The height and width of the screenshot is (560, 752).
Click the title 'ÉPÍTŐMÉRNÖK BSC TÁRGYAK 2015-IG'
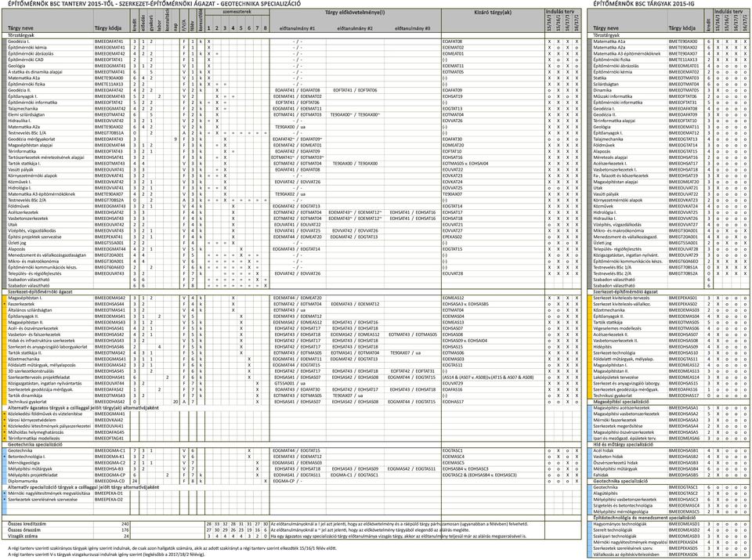[644, 4]
